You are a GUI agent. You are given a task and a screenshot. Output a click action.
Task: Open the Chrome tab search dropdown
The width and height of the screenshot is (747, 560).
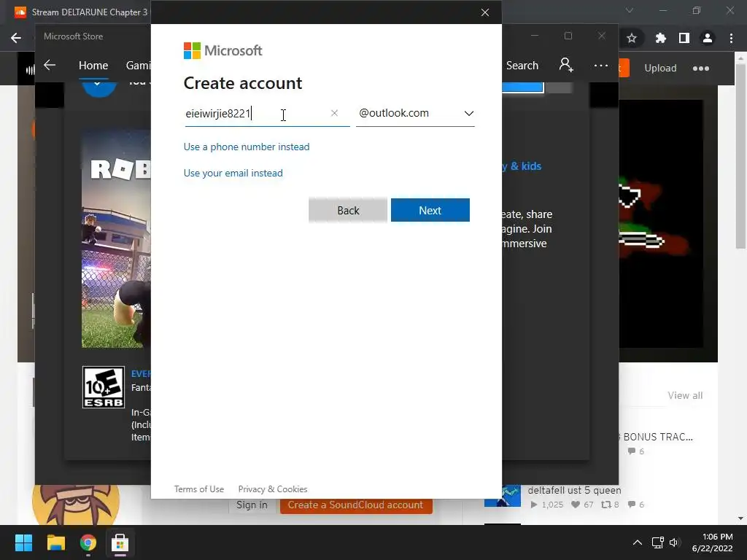[630, 10]
